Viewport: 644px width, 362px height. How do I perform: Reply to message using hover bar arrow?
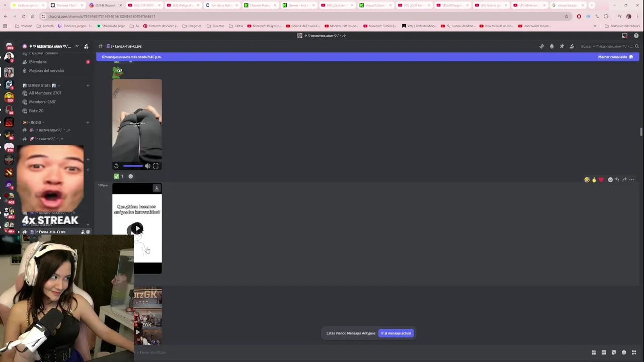[617, 179]
